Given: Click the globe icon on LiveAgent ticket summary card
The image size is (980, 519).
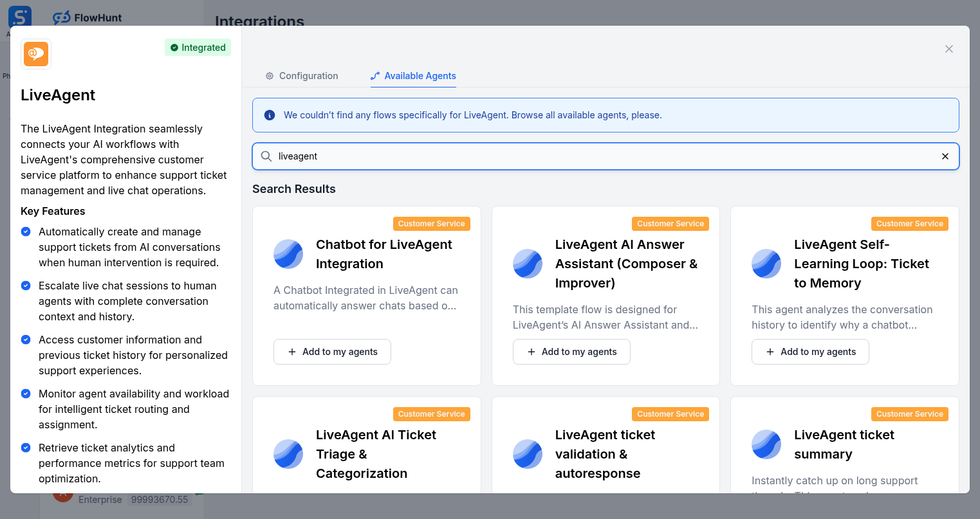Looking at the screenshot, I should pyautogui.click(x=766, y=444).
